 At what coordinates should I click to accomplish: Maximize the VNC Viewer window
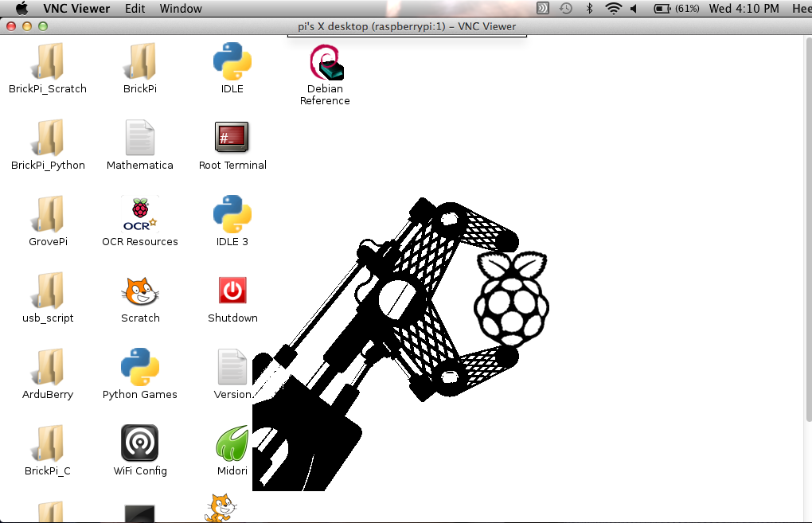click(x=43, y=26)
